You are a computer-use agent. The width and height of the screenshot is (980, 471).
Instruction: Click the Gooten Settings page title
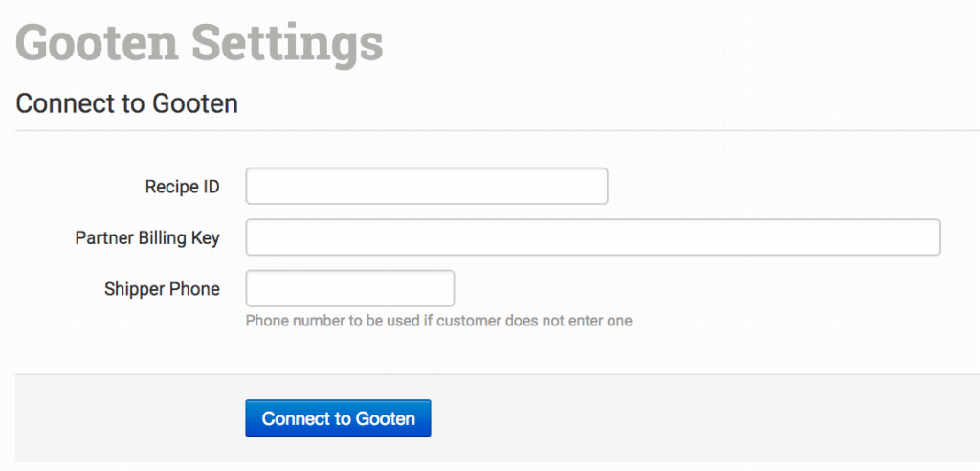(x=199, y=42)
